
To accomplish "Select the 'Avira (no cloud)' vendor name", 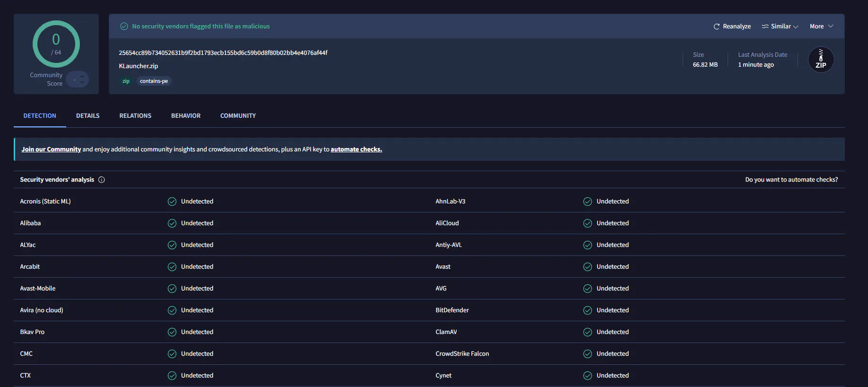I will click(x=42, y=310).
